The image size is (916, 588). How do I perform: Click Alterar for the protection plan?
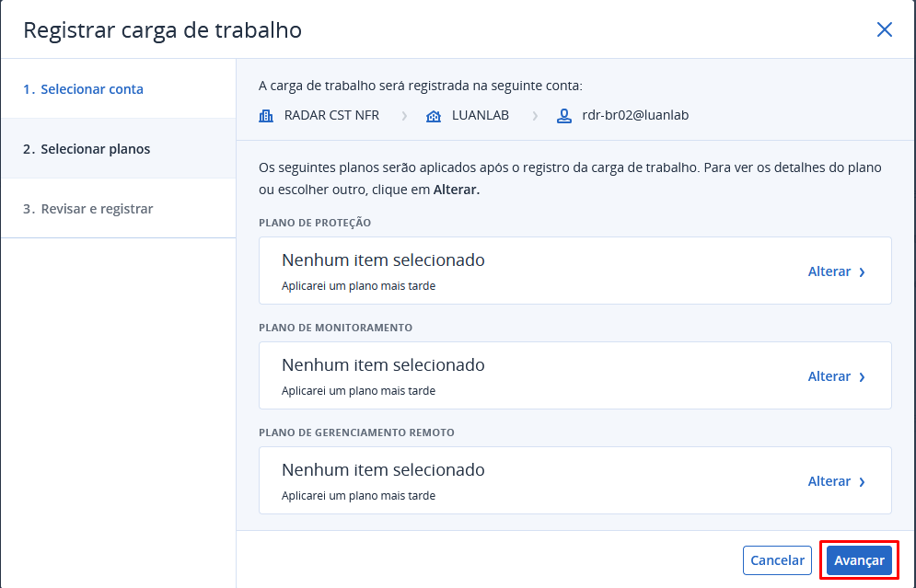tap(829, 271)
